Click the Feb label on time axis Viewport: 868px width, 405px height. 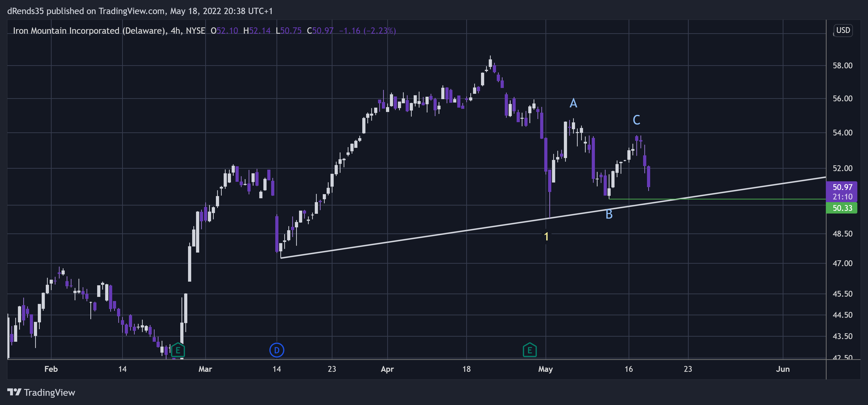(x=51, y=369)
